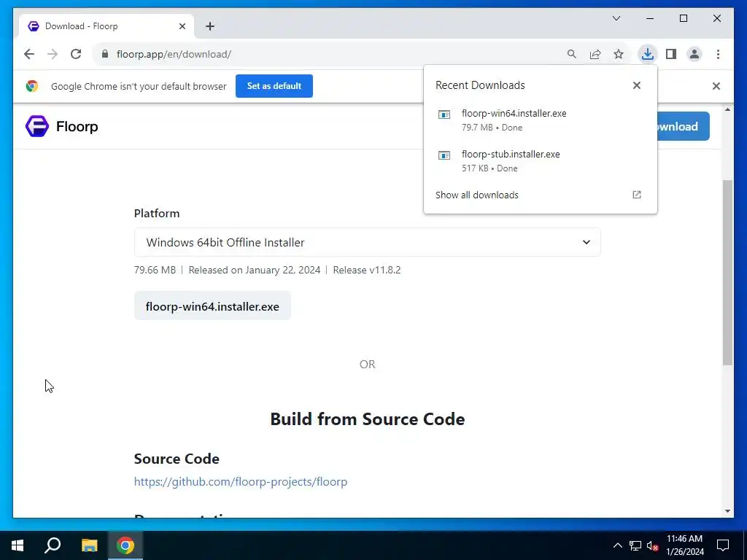Download floorp-win64.installer.exe from the page button
Viewport: 747px width, 560px height.
(x=212, y=306)
